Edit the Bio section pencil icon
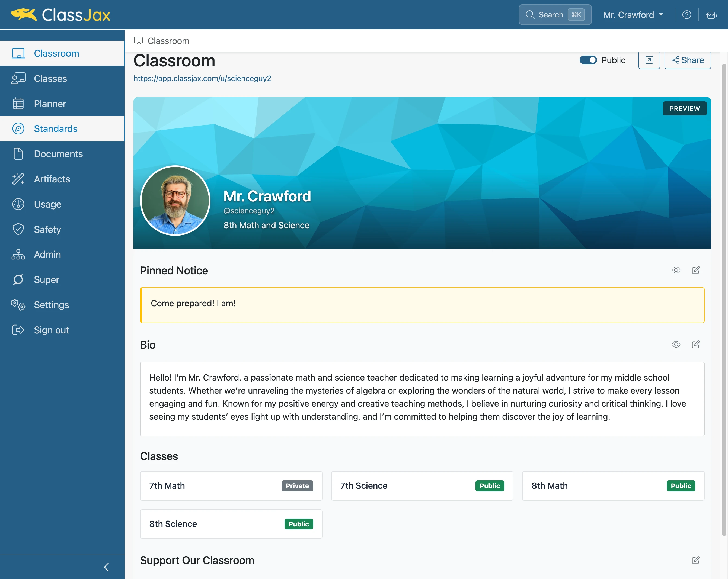 point(696,344)
